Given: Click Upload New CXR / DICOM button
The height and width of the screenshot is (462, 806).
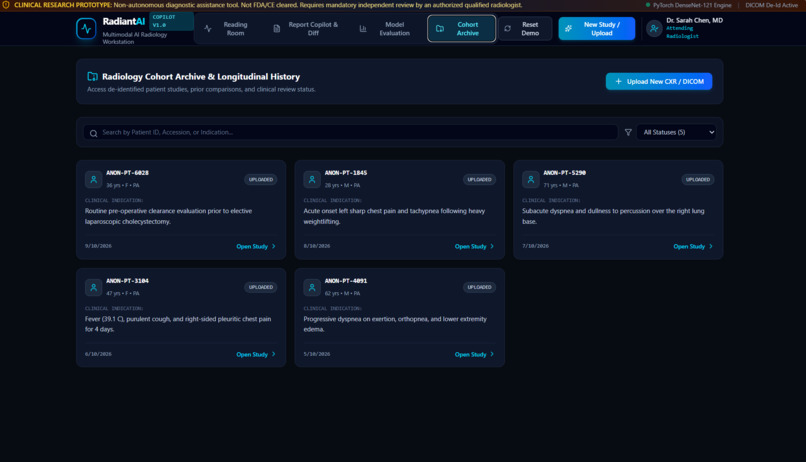Looking at the screenshot, I should click(x=659, y=81).
